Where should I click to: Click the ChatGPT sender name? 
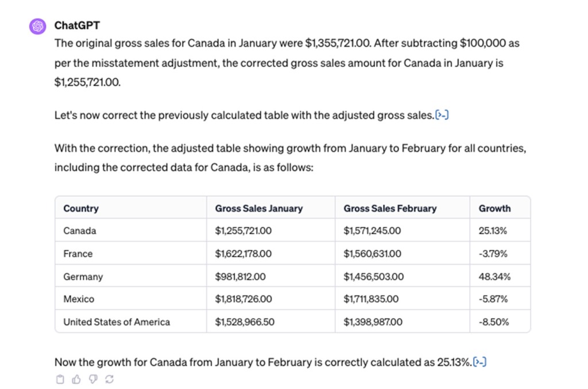click(x=77, y=25)
